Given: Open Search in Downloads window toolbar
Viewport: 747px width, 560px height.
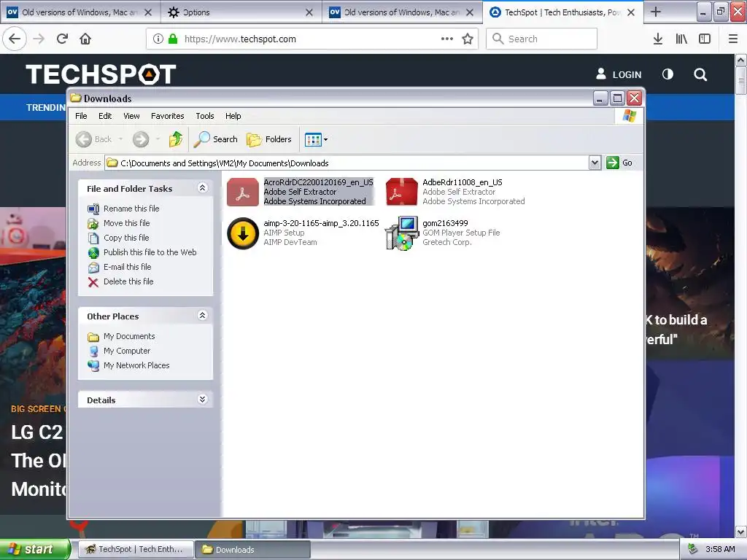Looking at the screenshot, I should tap(216, 139).
